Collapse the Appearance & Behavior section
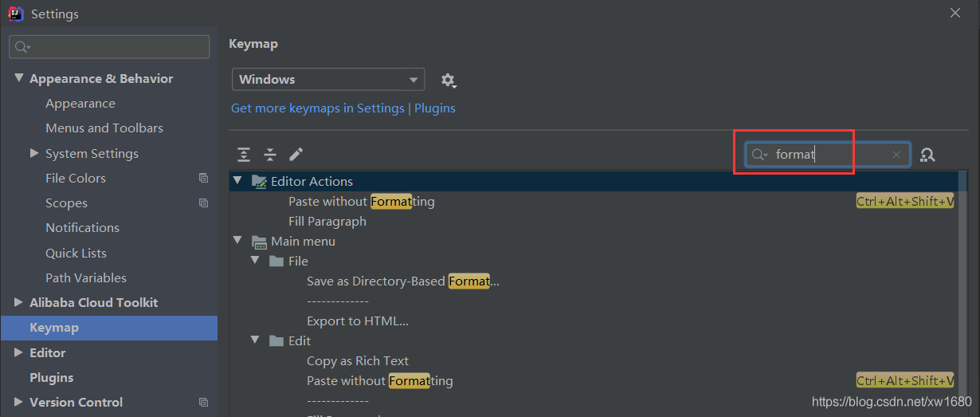Screen dimensions: 980x417 coord(19,78)
